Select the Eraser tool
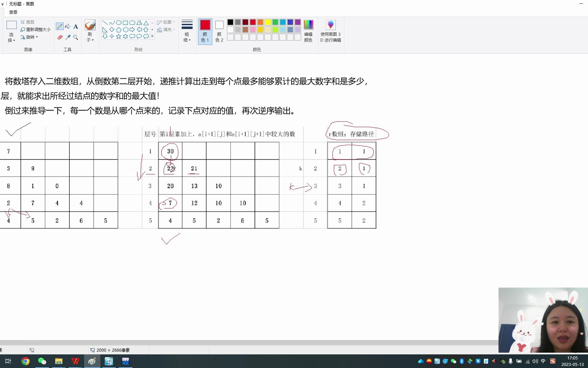Viewport: 588px width, 368px height. pos(60,37)
